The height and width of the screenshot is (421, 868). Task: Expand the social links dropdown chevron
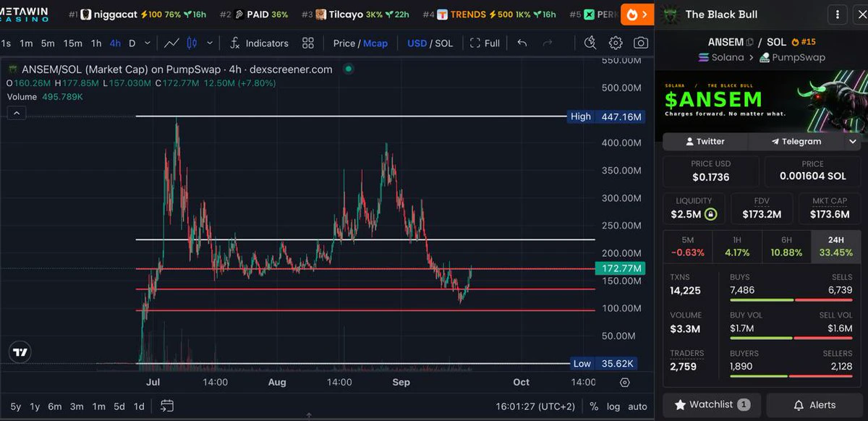(x=852, y=142)
